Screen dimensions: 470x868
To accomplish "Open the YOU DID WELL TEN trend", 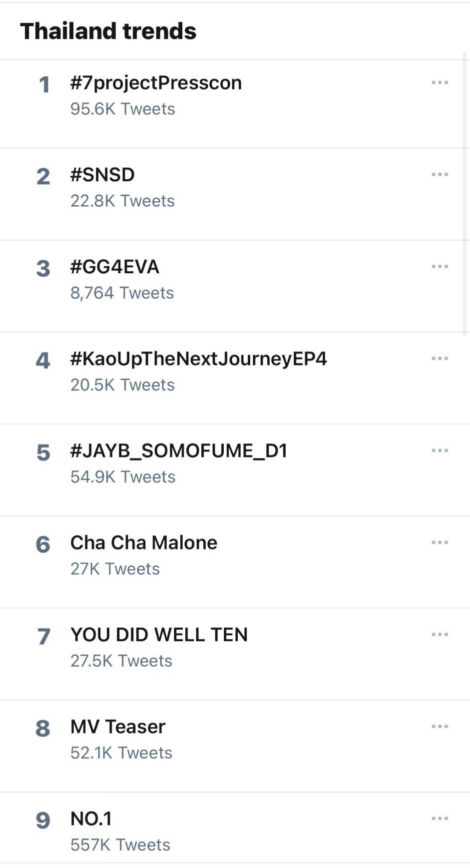I will click(x=159, y=635).
